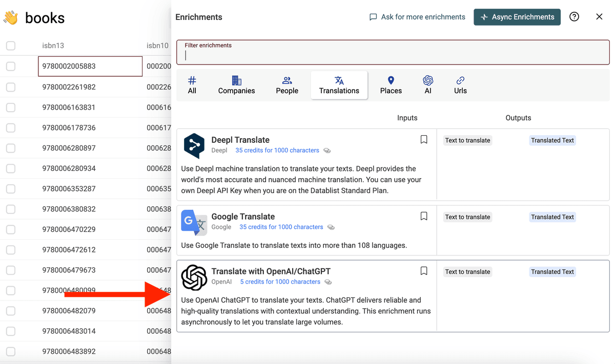Check the row 9780006380832 checkbox

11,209
